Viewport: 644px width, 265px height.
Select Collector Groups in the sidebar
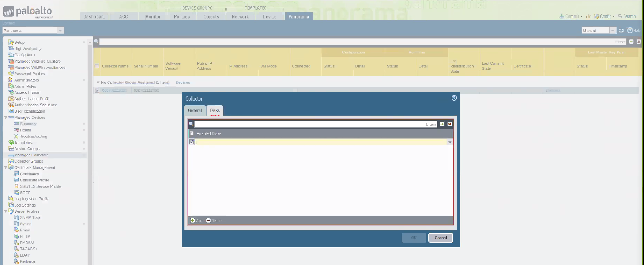pos(29,161)
